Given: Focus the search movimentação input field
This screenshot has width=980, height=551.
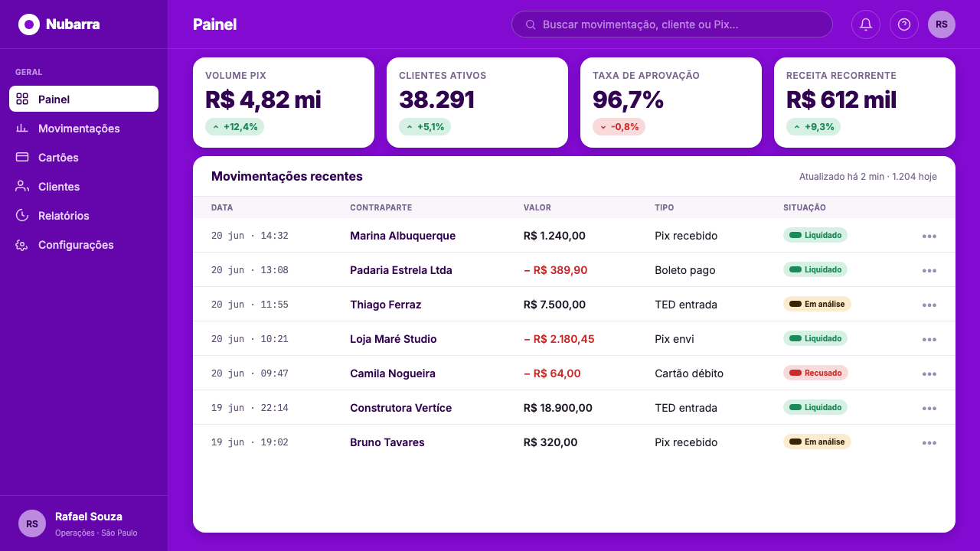Looking at the screenshot, I should pyautogui.click(x=672, y=24).
